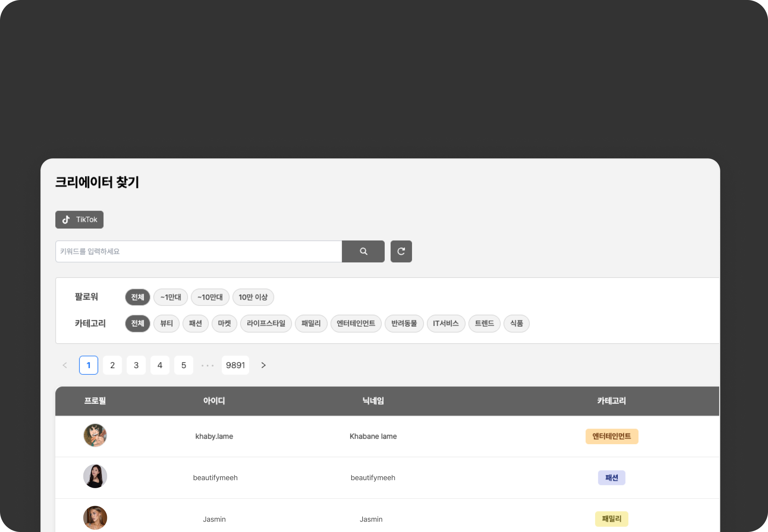The width and height of the screenshot is (768, 532).
Task: Open khaby.lame profile avatar
Action: tap(95, 435)
